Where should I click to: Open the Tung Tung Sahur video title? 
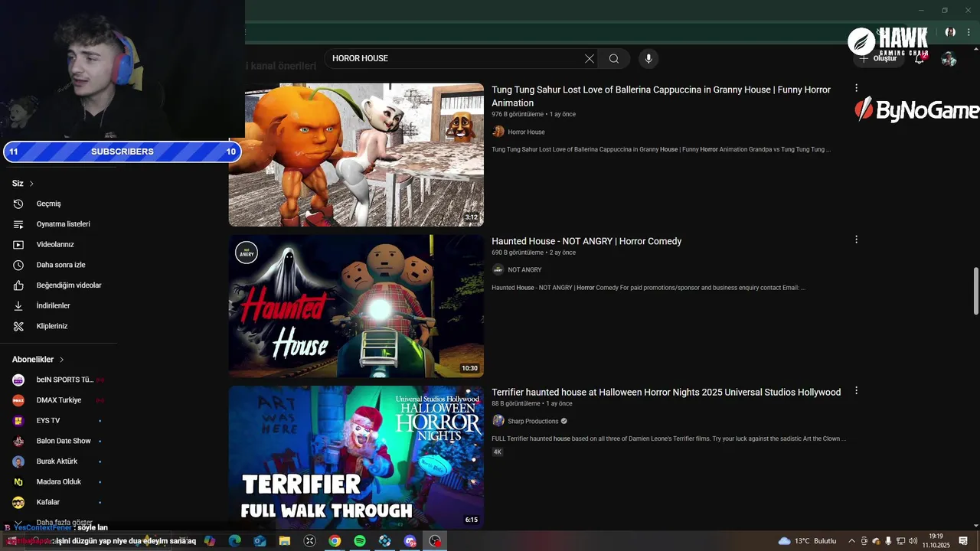coord(661,96)
